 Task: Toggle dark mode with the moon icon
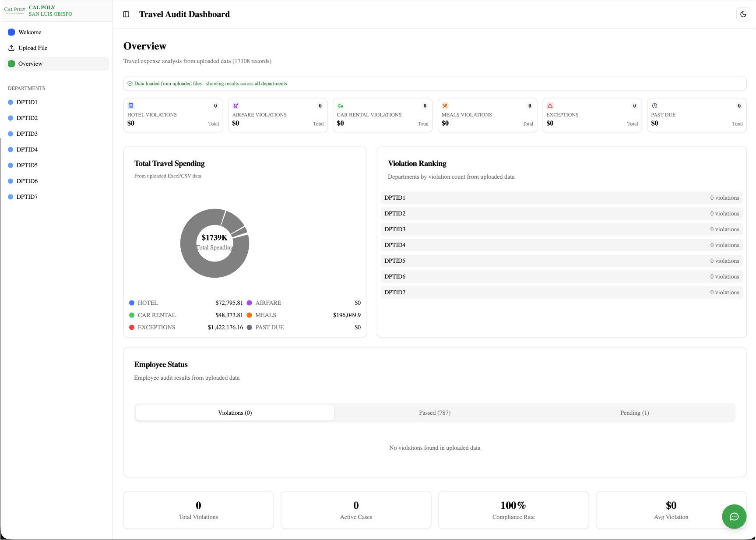tap(743, 14)
